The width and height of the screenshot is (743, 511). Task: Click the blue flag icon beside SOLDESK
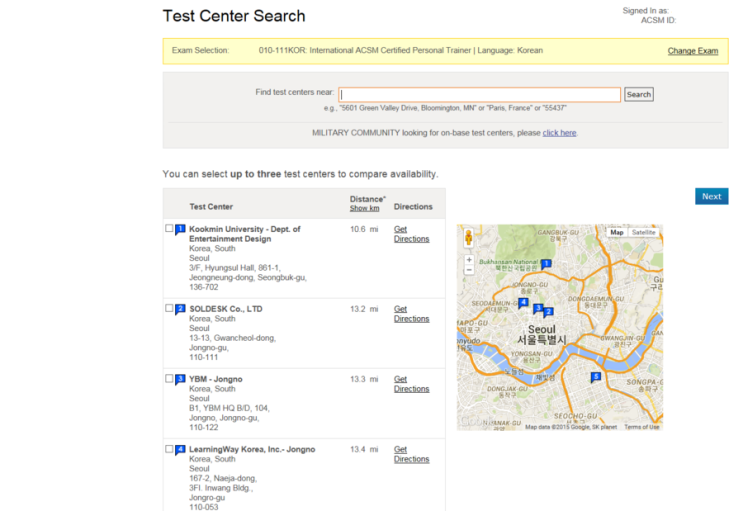coord(180,309)
